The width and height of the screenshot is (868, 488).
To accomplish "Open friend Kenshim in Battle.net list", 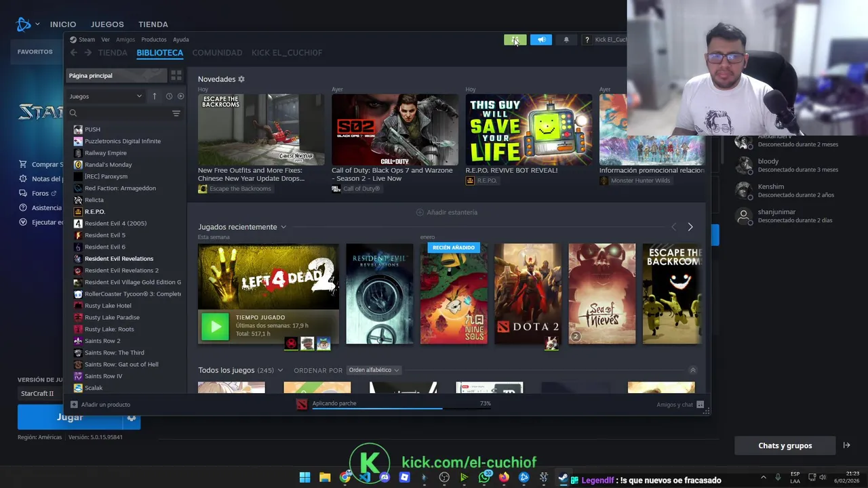I will 787,190.
